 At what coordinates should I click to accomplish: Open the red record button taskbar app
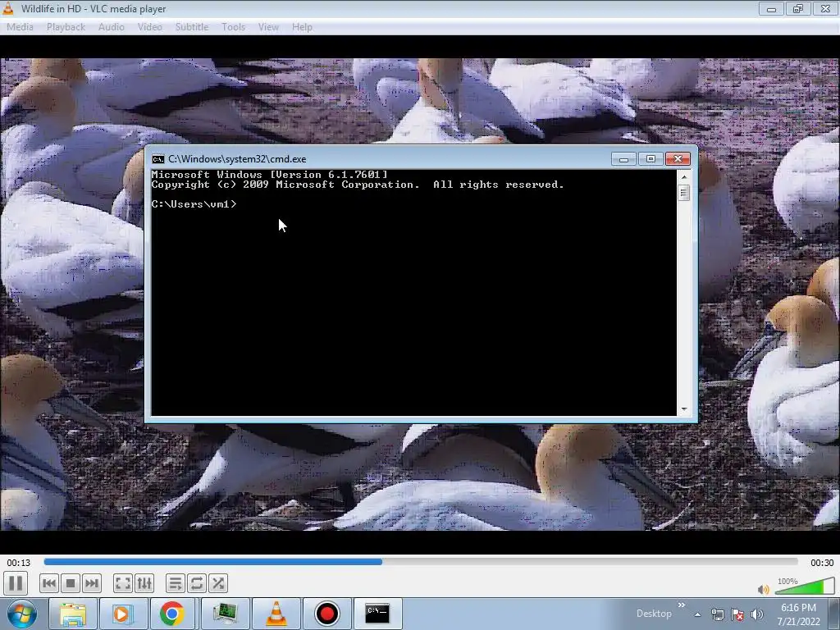click(326, 614)
